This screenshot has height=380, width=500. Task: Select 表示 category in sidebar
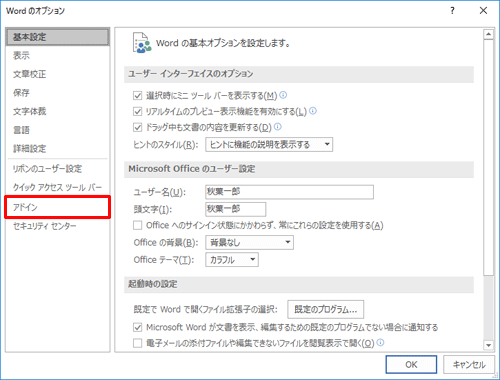(58, 55)
